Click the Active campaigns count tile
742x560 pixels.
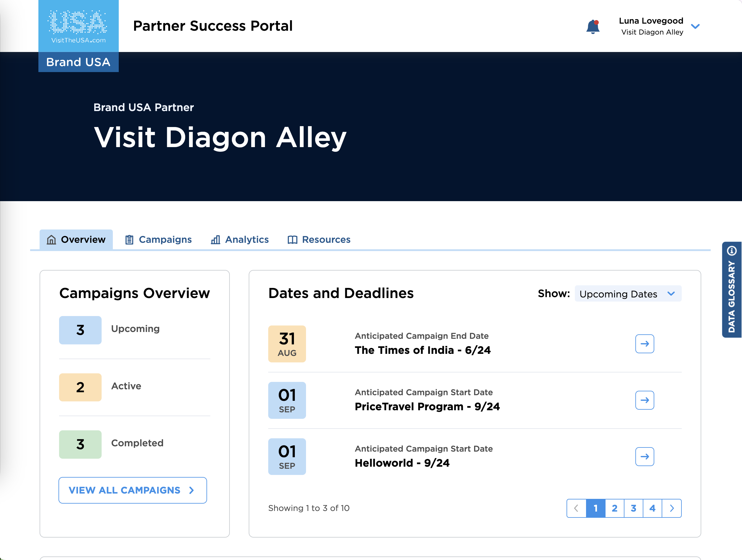(x=80, y=387)
